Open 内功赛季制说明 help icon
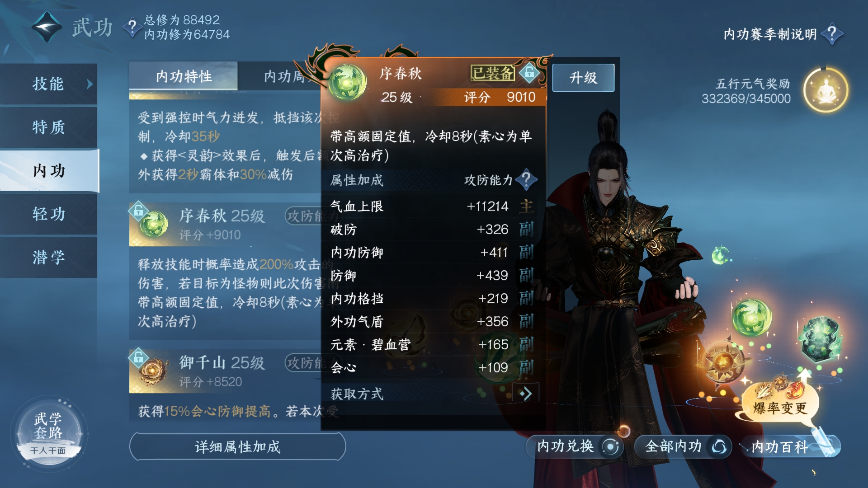Viewport: 868px width, 488px height. pyautogui.click(x=832, y=34)
